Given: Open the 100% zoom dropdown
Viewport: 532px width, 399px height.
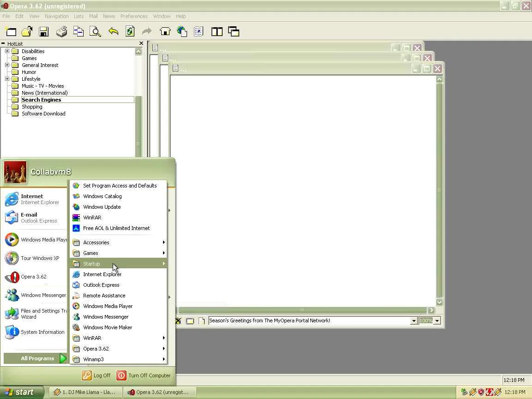Looking at the screenshot, I should [x=437, y=320].
